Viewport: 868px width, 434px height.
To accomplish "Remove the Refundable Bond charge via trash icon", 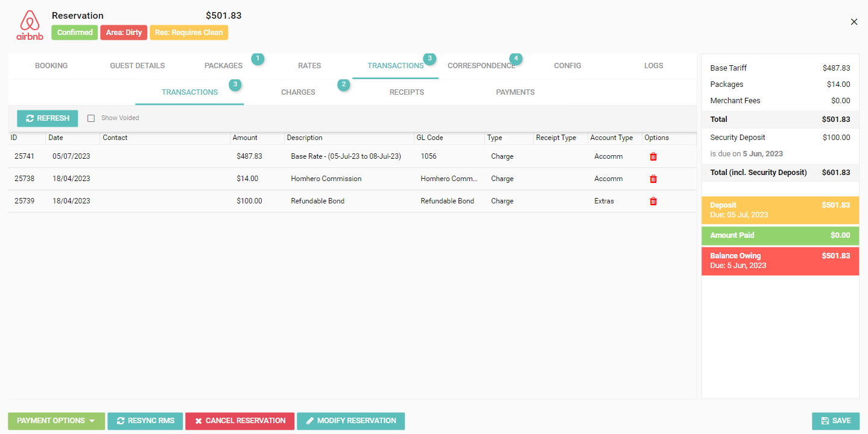I will (653, 202).
